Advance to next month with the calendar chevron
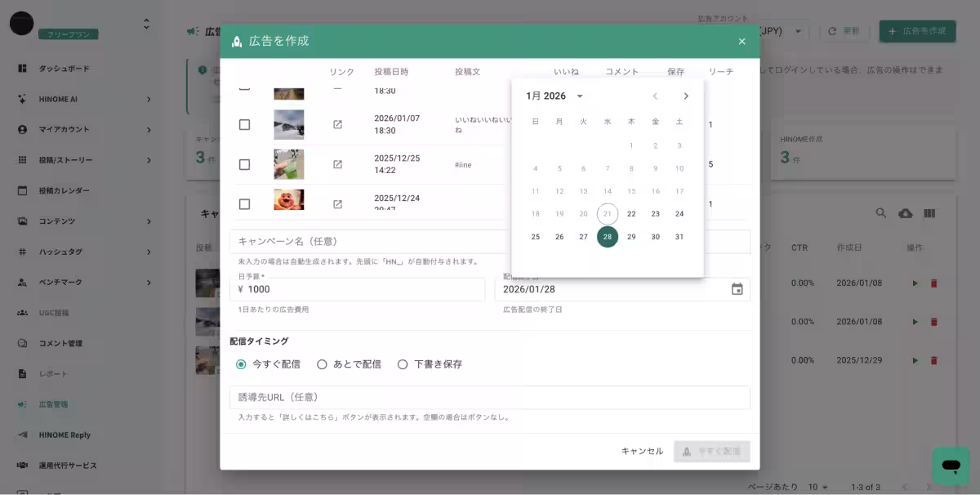 [686, 96]
